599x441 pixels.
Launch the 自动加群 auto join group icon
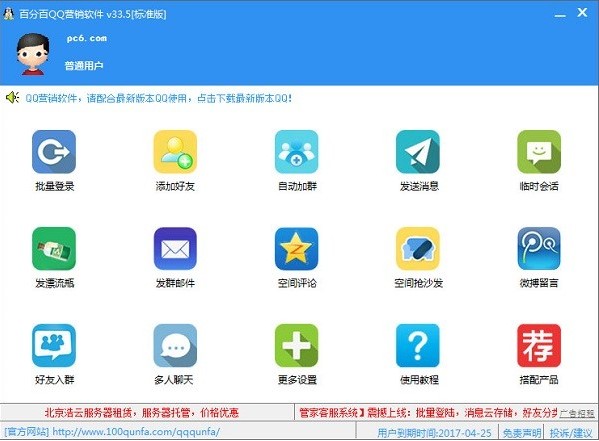[x=296, y=152]
